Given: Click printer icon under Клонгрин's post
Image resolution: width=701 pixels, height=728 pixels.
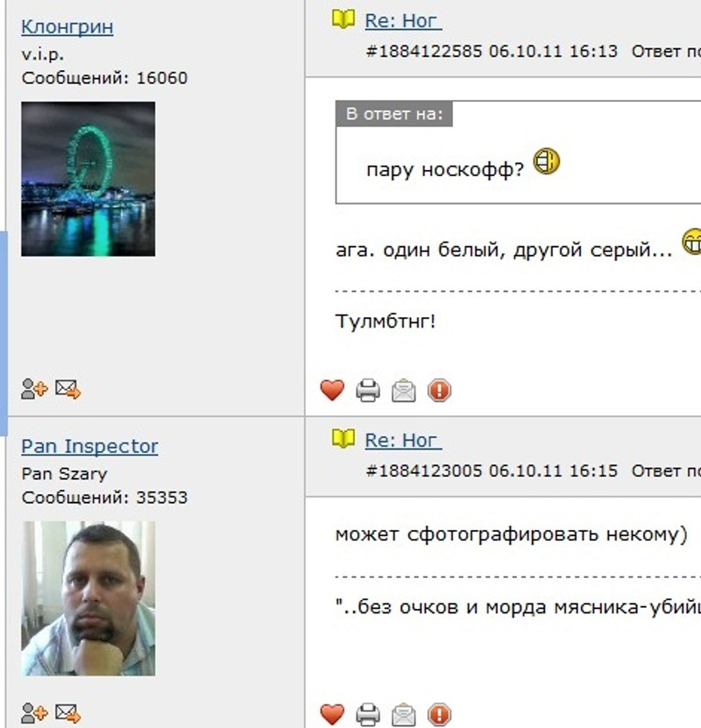Looking at the screenshot, I should tap(368, 390).
